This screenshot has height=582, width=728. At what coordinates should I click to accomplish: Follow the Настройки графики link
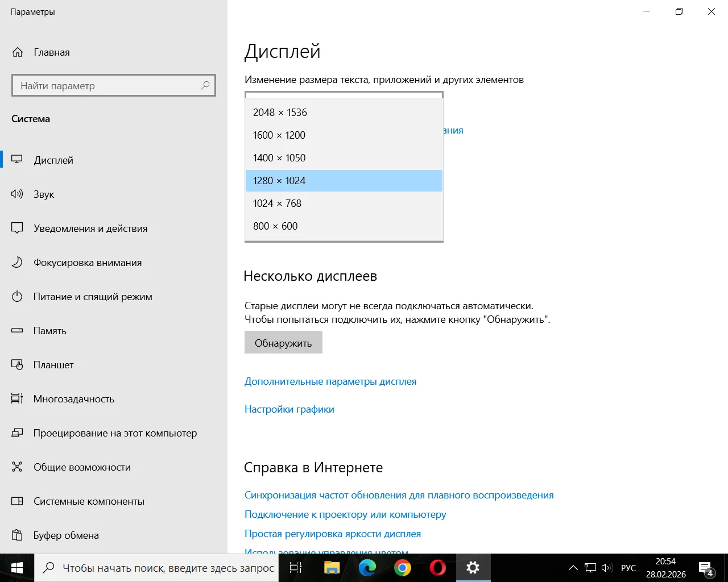coord(289,409)
